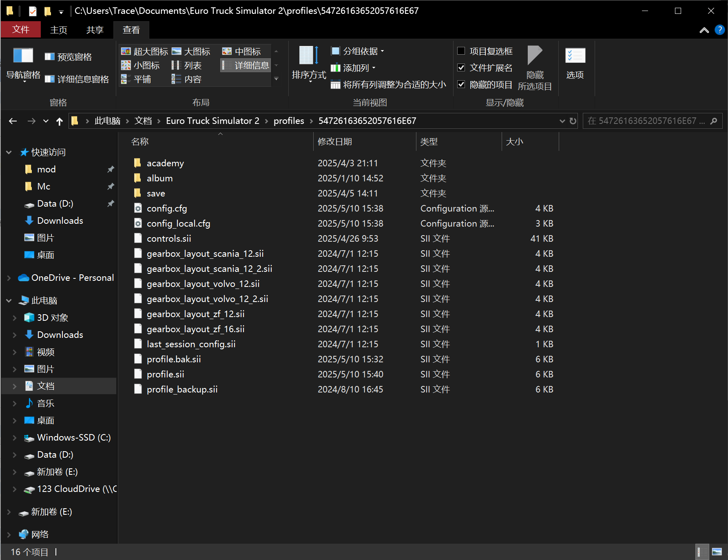Size all columns to fit (将所有列调整为合适的大小)

coord(388,84)
